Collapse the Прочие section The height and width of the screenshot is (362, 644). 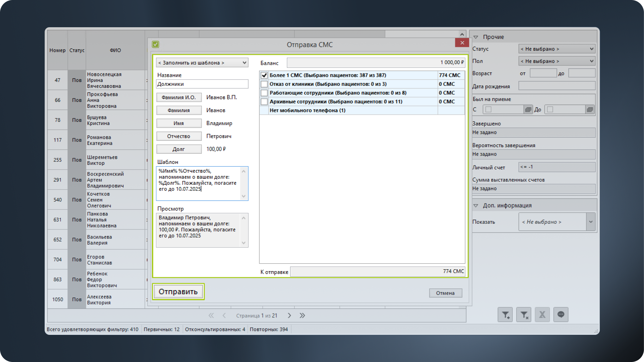pos(476,37)
